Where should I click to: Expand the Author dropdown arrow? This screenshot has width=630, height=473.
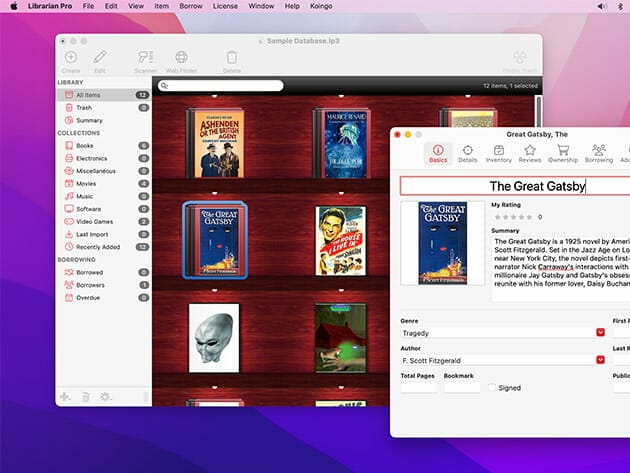pos(600,359)
